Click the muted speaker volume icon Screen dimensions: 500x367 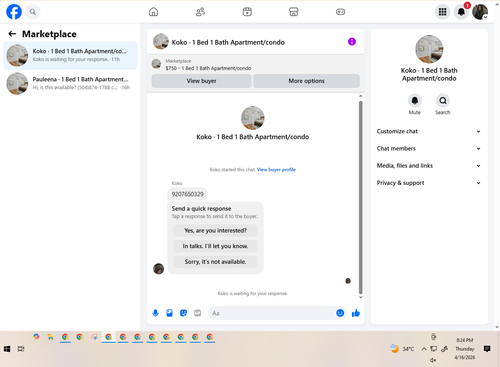(x=433, y=360)
